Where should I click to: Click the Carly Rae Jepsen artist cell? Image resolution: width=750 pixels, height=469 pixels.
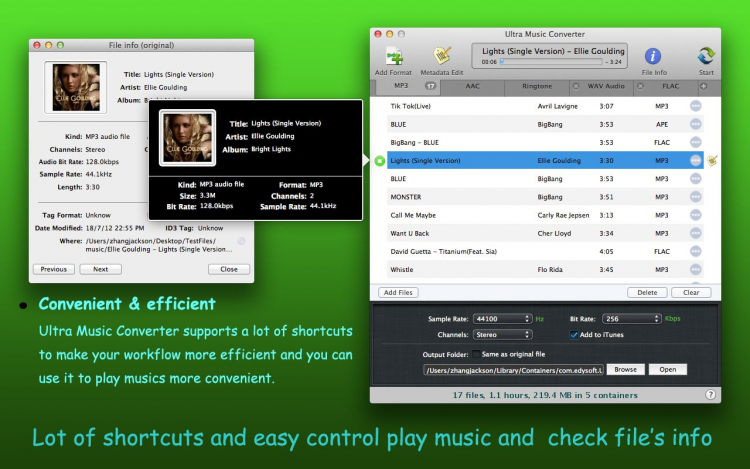click(x=563, y=215)
